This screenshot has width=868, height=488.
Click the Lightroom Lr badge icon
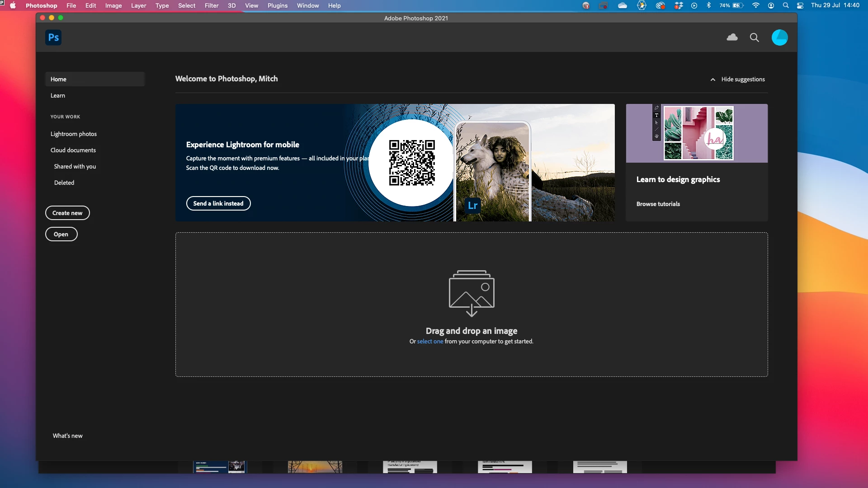click(x=472, y=206)
